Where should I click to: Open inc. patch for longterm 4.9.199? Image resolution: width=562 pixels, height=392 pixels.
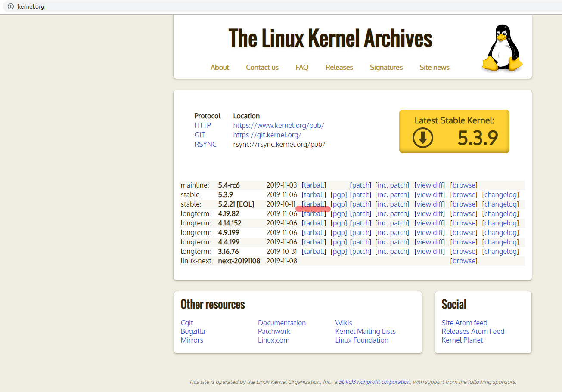(x=393, y=232)
